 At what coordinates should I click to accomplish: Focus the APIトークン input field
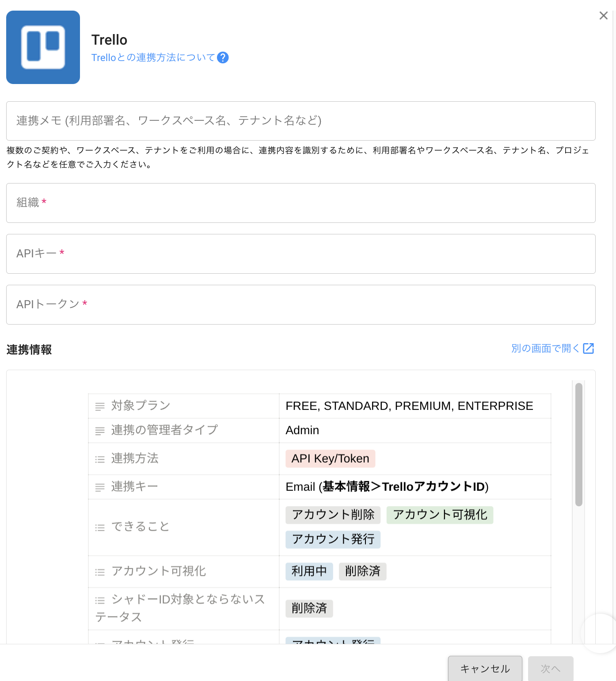[300, 305]
